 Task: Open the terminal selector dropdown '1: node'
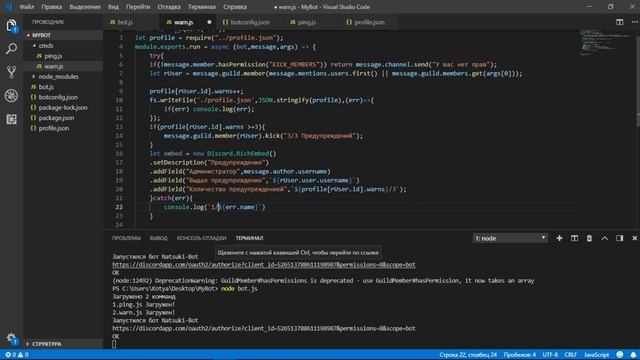pos(510,238)
